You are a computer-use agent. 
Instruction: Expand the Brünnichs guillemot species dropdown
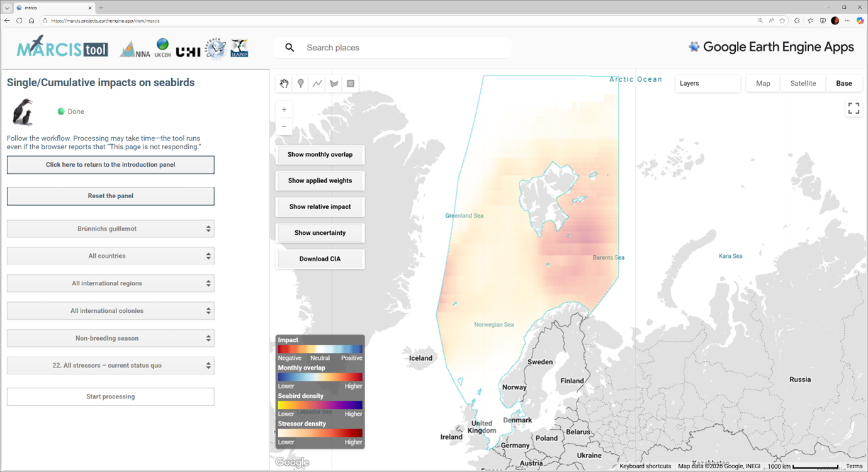(111, 228)
